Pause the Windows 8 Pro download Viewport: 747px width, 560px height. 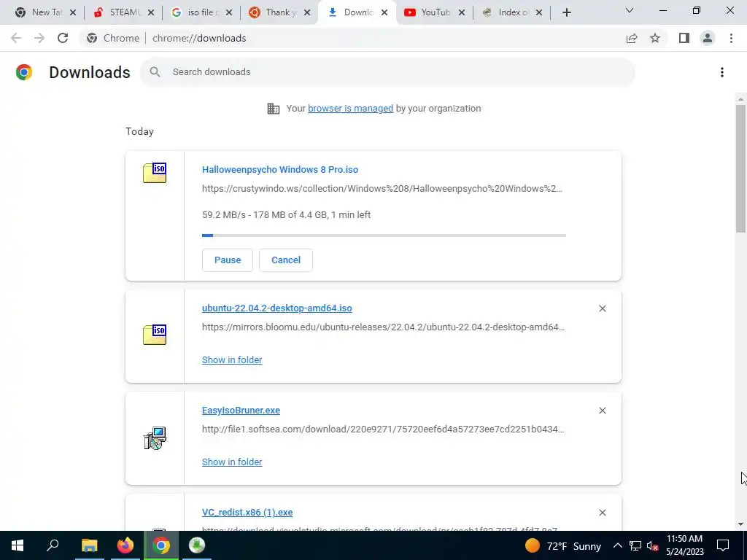(228, 260)
